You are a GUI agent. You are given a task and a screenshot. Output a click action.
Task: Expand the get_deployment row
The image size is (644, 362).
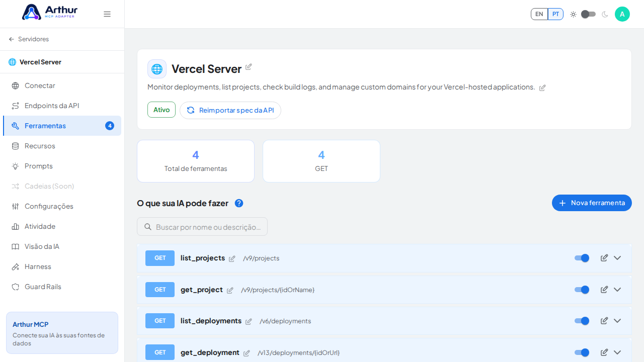(x=617, y=352)
